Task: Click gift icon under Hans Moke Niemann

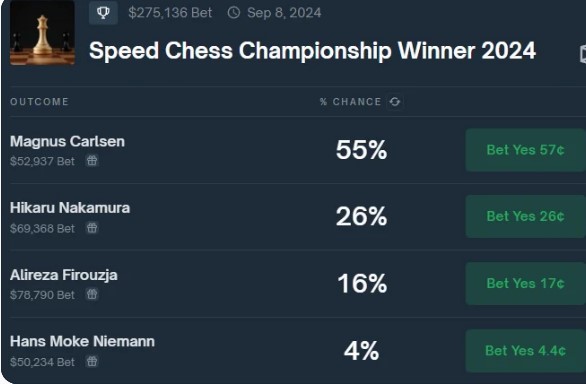Action: (92, 361)
